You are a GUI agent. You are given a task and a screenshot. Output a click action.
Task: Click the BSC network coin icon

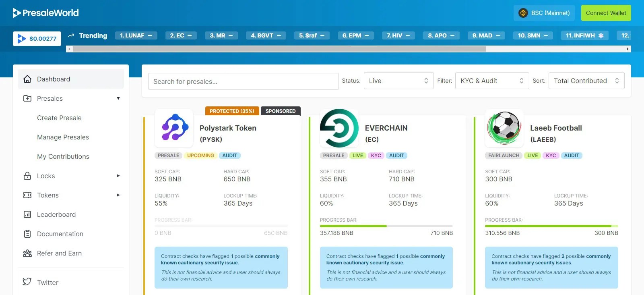(523, 13)
